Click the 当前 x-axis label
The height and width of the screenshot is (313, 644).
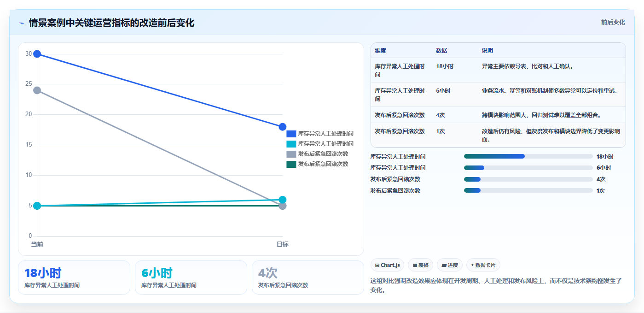point(37,244)
